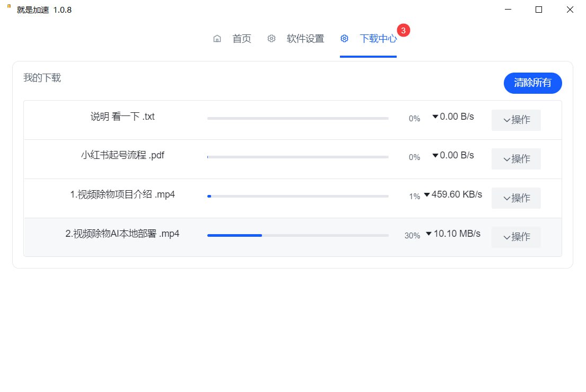Click progress bar of 小红书起号流程 .pdf
Image resolution: width=586 pixels, height=392 pixels.
[x=298, y=157]
